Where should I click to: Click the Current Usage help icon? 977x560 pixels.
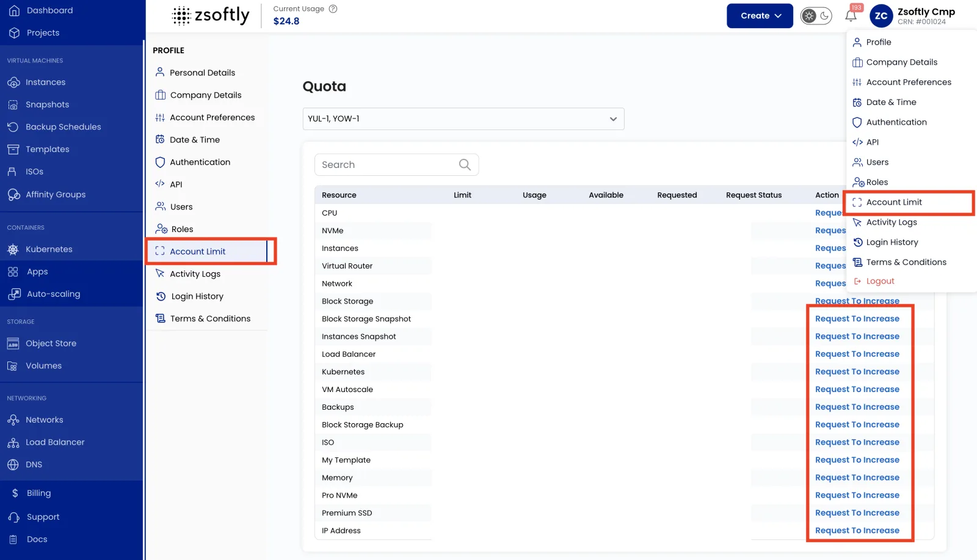point(333,9)
